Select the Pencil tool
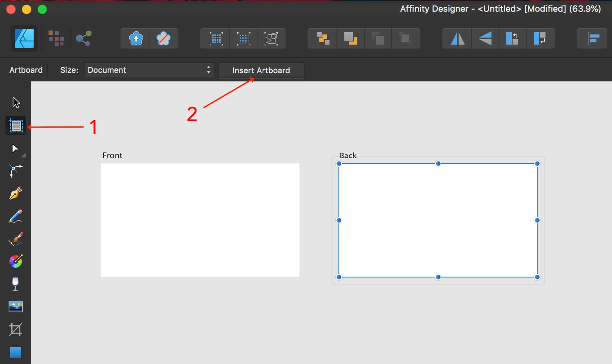 [16, 216]
